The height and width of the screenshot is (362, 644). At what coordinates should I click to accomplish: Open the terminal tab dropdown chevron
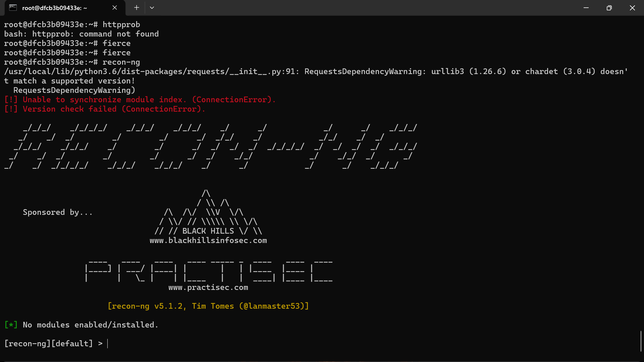(152, 7)
